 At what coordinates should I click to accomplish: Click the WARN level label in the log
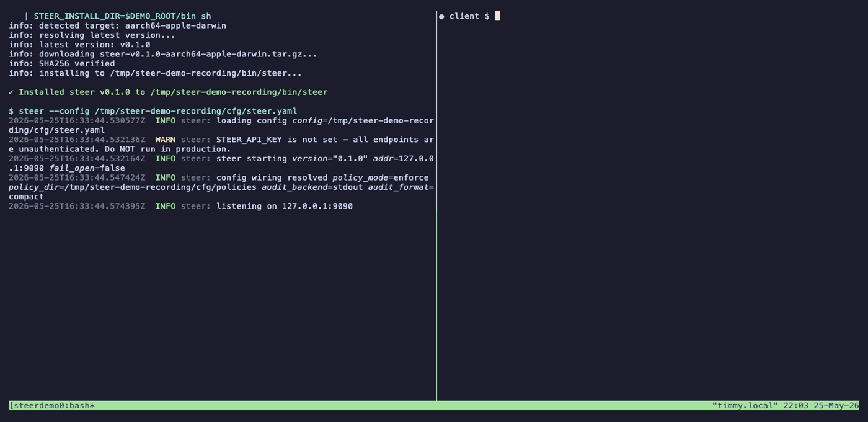tap(166, 140)
